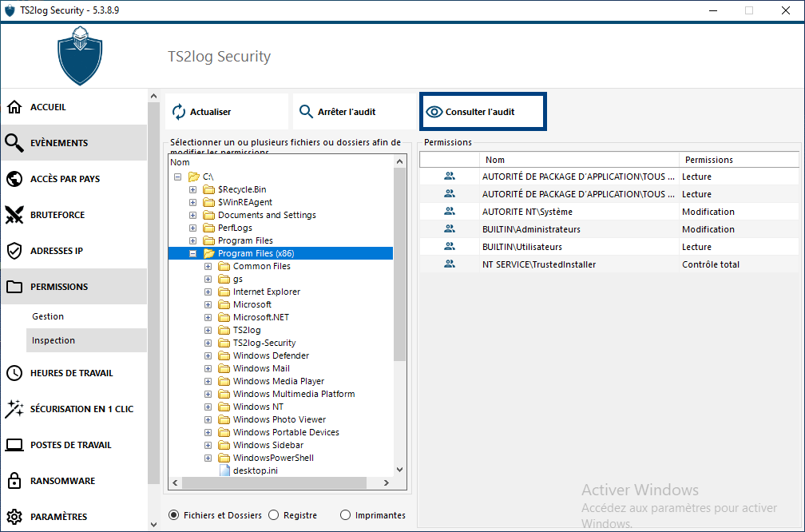Click the Postes de travail laptop icon

click(x=14, y=445)
